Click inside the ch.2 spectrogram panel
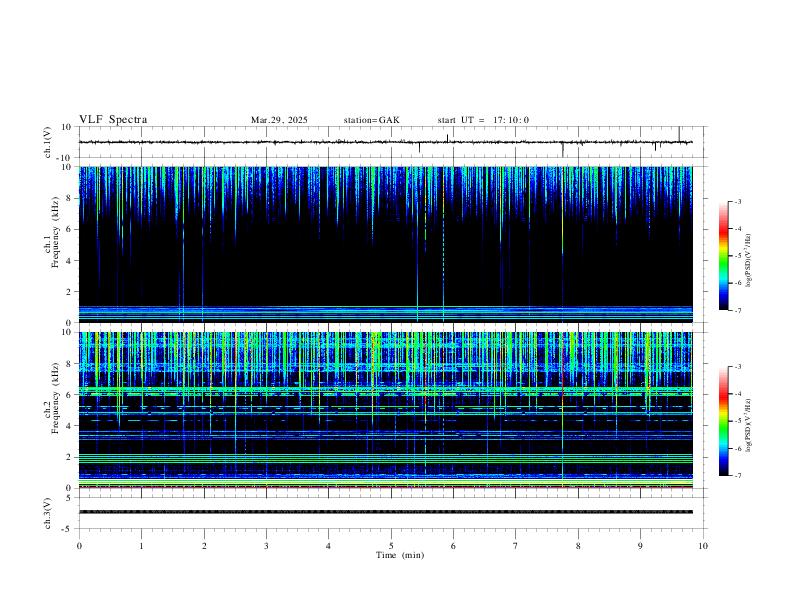 point(386,410)
